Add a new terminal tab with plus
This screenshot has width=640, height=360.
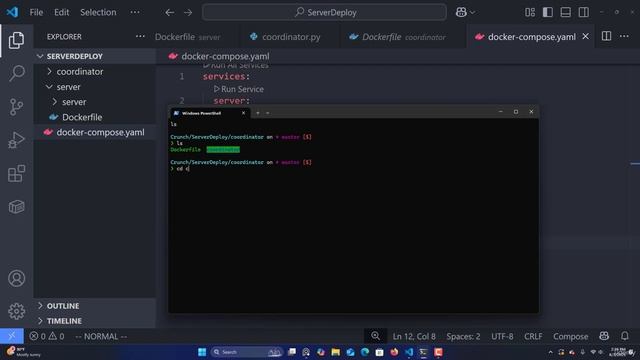(258, 113)
